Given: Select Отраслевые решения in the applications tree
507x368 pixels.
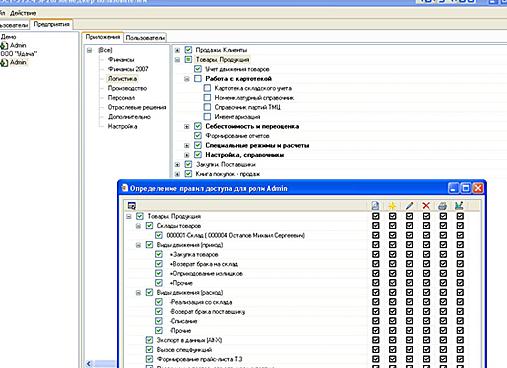Looking at the screenshot, I should (137, 107).
